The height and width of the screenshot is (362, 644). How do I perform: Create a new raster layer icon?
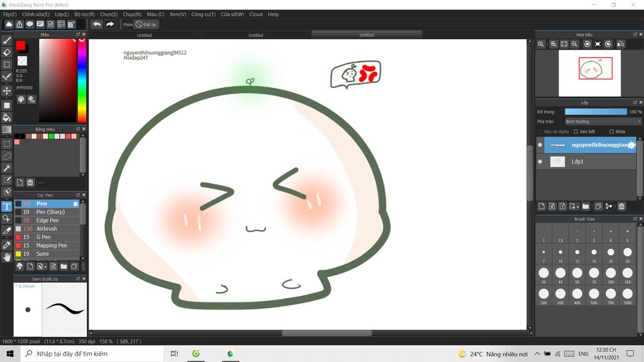point(541,206)
